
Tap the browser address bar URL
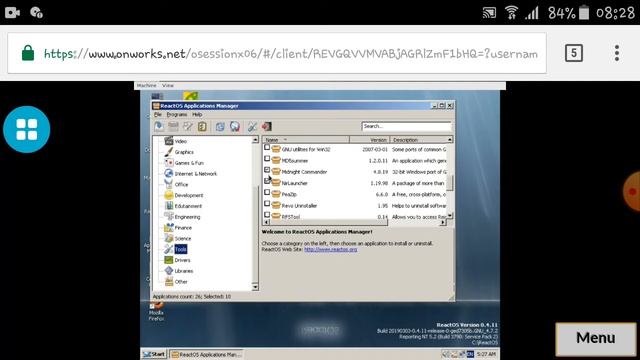click(x=291, y=53)
